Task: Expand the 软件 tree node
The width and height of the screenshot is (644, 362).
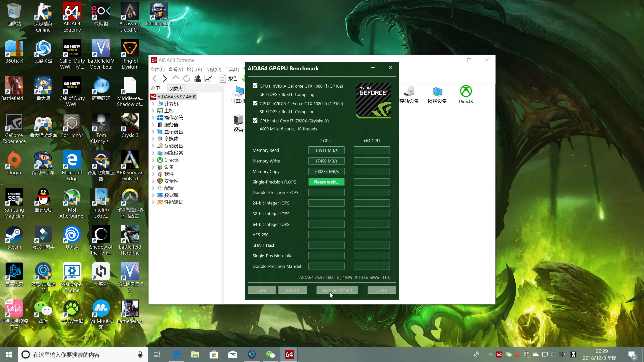Action: 153,174
